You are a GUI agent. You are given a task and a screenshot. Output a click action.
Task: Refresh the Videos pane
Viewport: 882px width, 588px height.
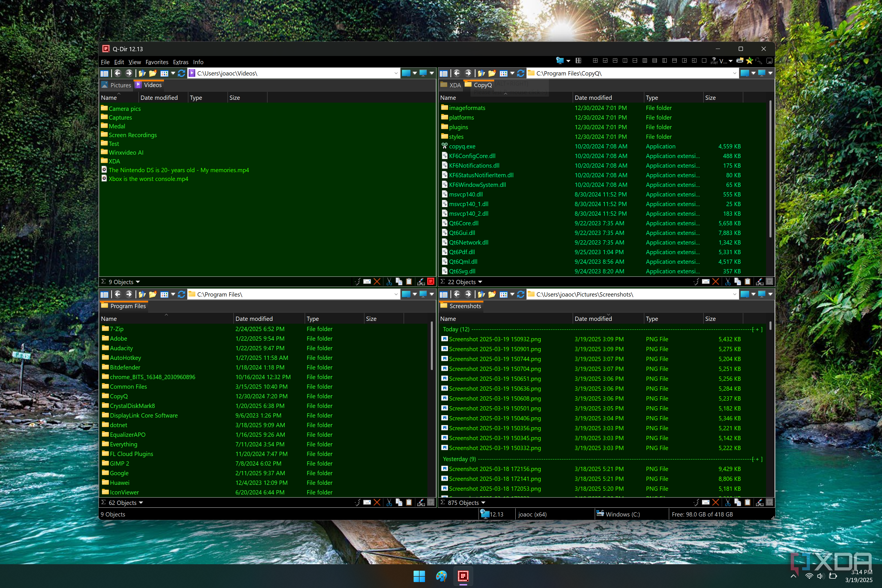click(181, 73)
